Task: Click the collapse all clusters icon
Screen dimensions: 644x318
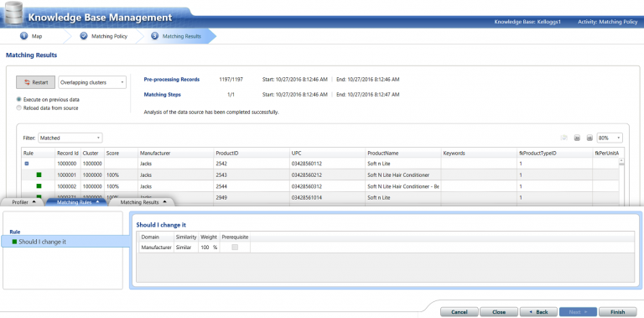Action: click(589, 138)
